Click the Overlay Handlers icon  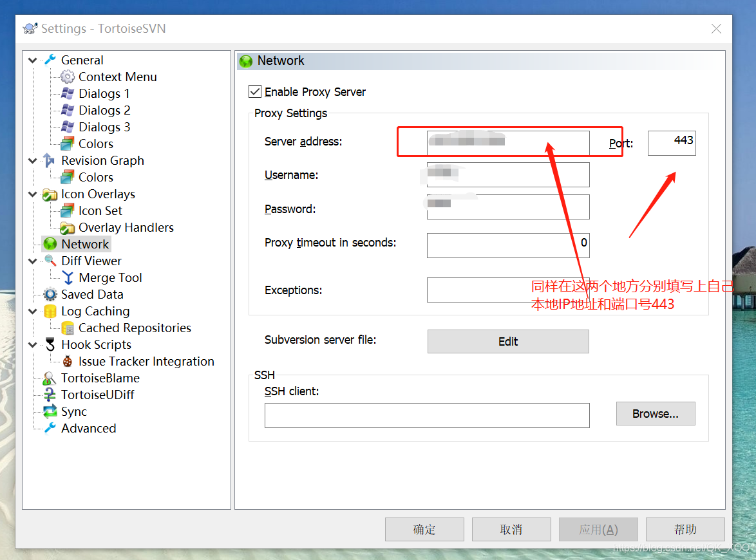pos(68,227)
